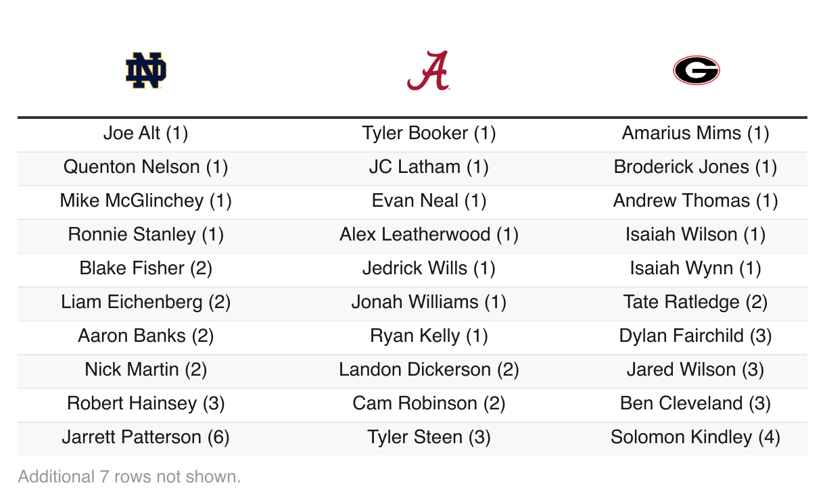The width and height of the screenshot is (825, 504).
Task: Select Tyler Booker (1) cell
Action: pyautogui.click(x=429, y=133)
